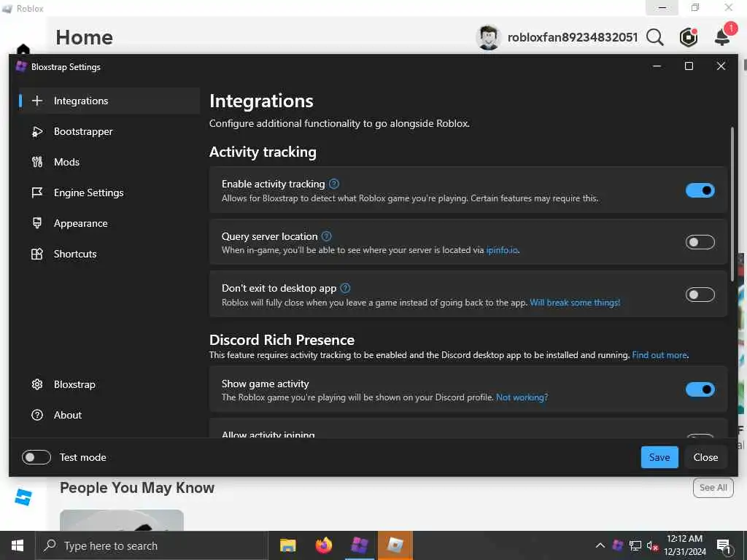Click the network icon in system tray
The height and width of the screenshot is (560, 747).
(x=635, y=545)
